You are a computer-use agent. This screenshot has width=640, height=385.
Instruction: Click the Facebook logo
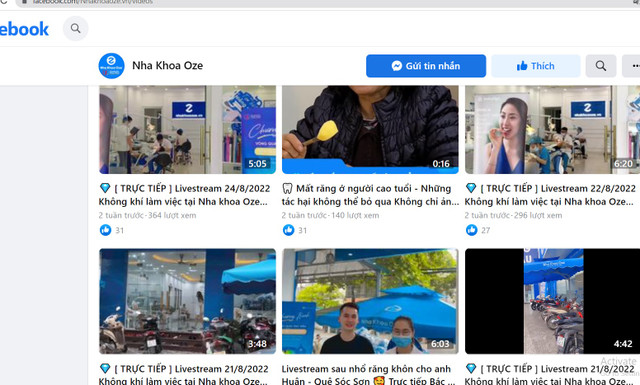(x=24, y=29)
